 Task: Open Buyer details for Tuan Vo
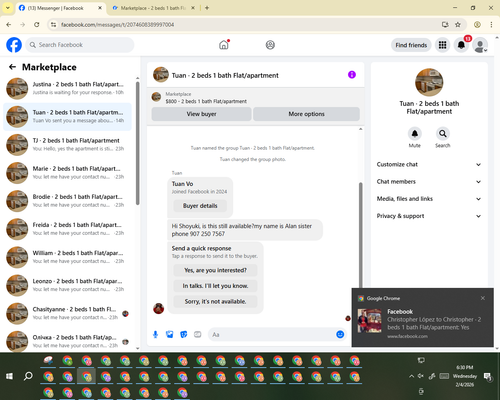pyautogui.click(x=200, y=206)
